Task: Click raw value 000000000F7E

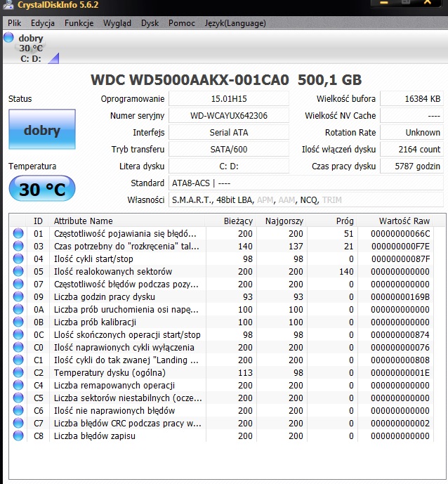Action: click(400, 247)
